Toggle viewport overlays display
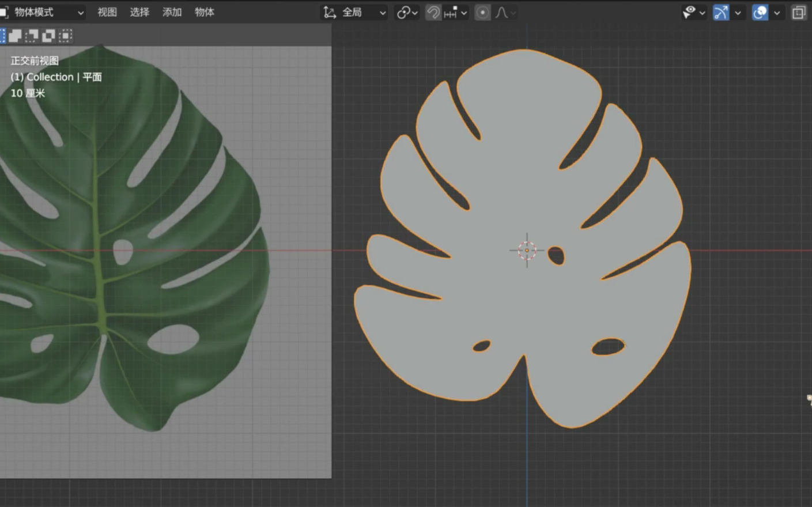The width and height of the screenshot is (812, 507). click(x=760, y=12)
